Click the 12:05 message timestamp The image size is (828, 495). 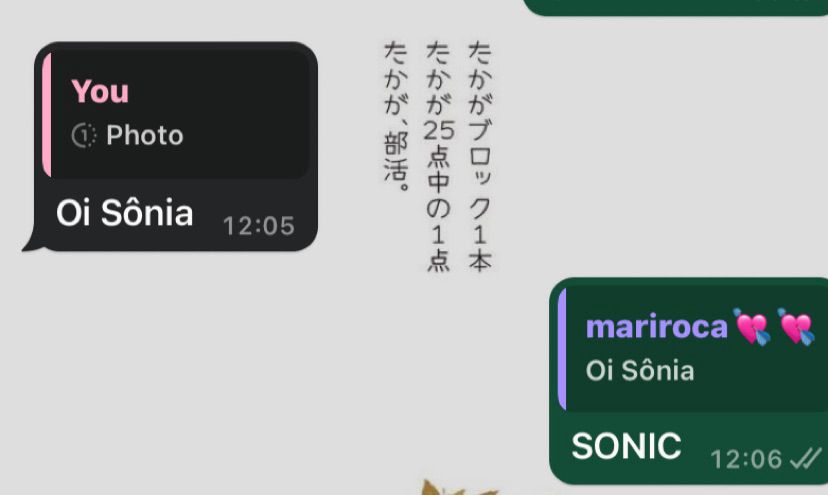click(259, 226)
